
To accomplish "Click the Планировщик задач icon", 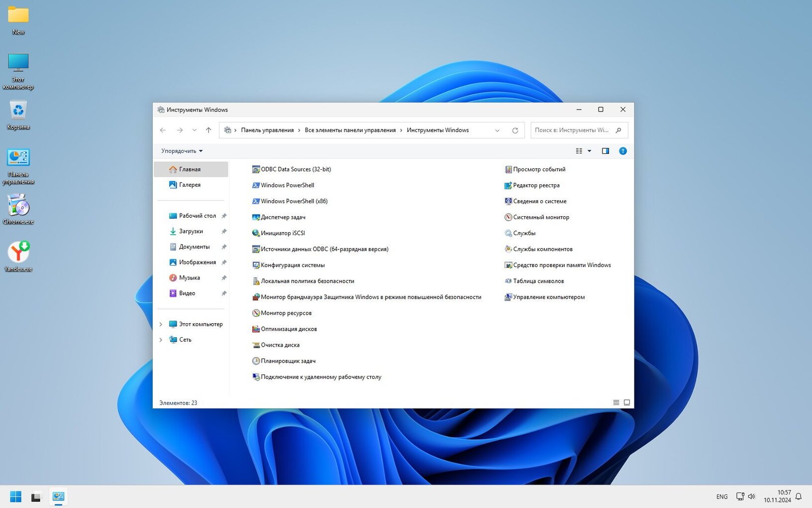I will [256, 361].
